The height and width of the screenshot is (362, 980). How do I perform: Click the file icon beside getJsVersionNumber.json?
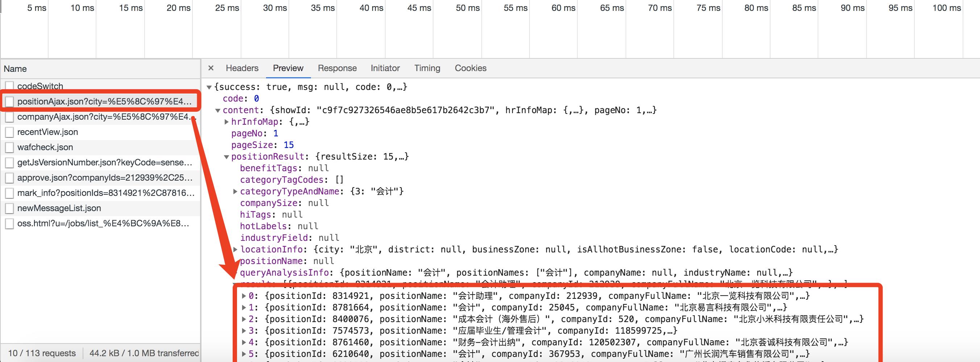[x=9, y=163]
